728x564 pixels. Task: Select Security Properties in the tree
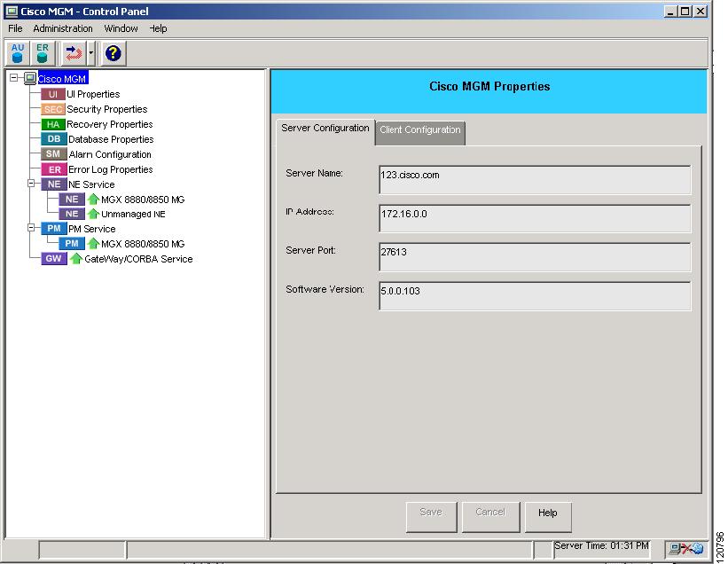107,110
